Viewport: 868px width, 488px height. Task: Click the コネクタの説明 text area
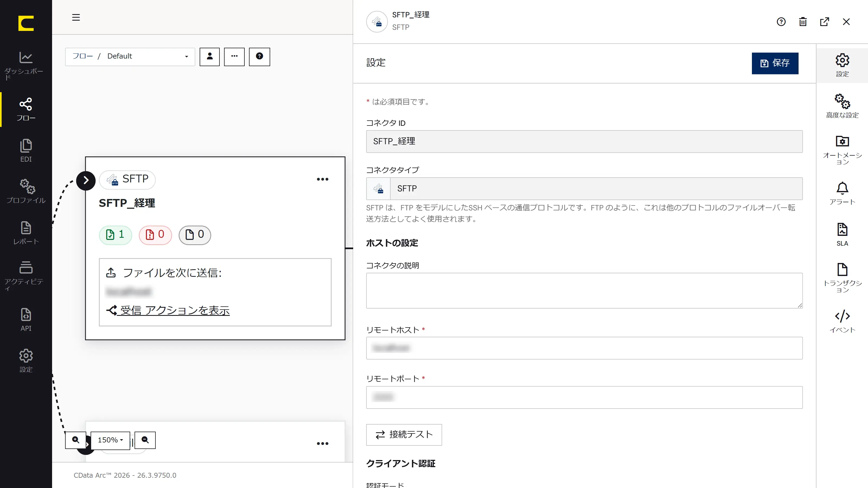(x=584, y=290)
